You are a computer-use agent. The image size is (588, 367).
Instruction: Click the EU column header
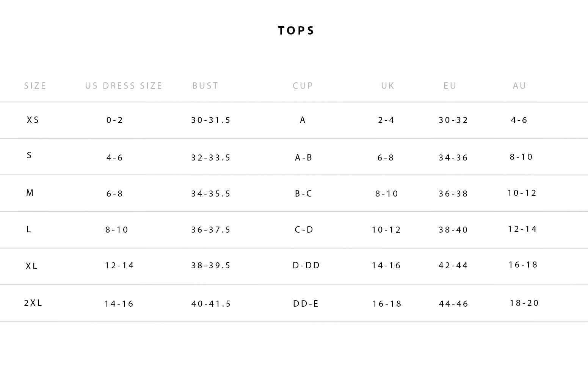(x=450, y=86)
